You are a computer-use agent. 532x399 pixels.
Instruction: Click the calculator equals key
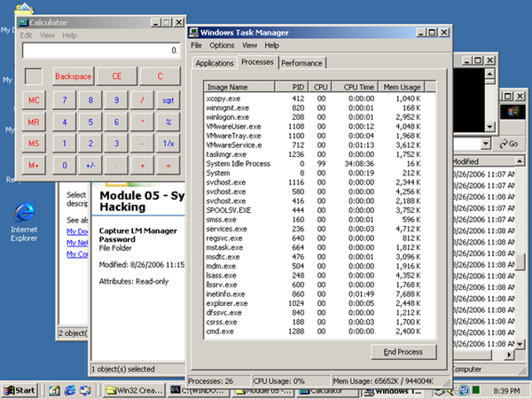[168, 166]
